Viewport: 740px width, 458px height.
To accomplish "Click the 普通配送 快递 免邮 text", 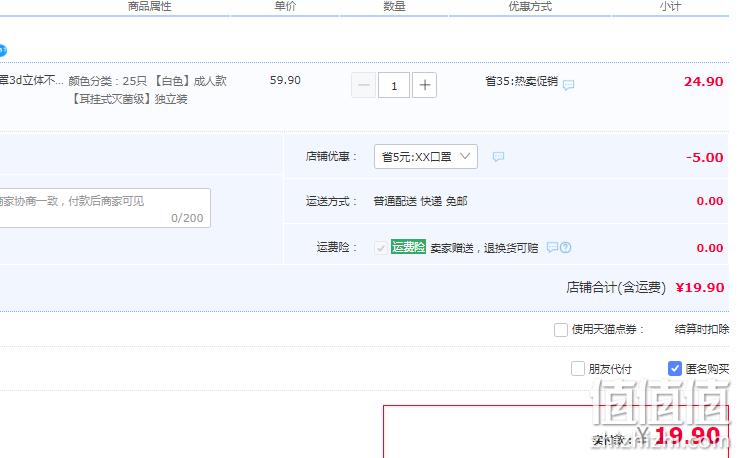I will pos(420,201).
